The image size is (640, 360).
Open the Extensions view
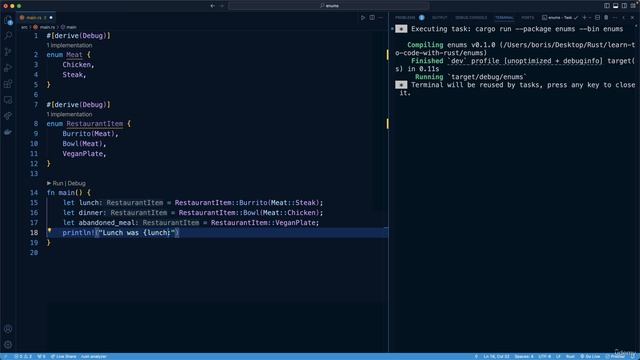click(x=8, y=84)
